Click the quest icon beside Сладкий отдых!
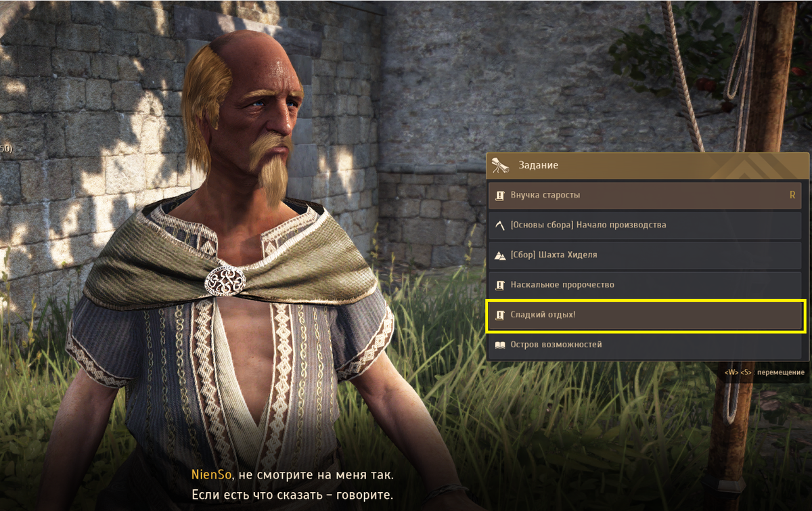Image resolution: width=812 pixels, height=511 pixels. [x=500, y=315]
